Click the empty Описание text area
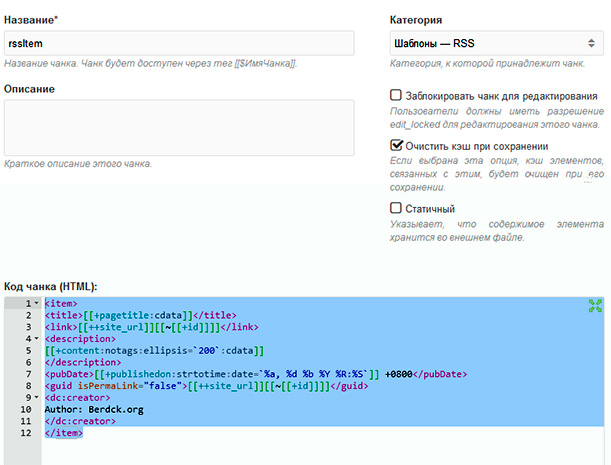611x465 pixels. (179, 128)
